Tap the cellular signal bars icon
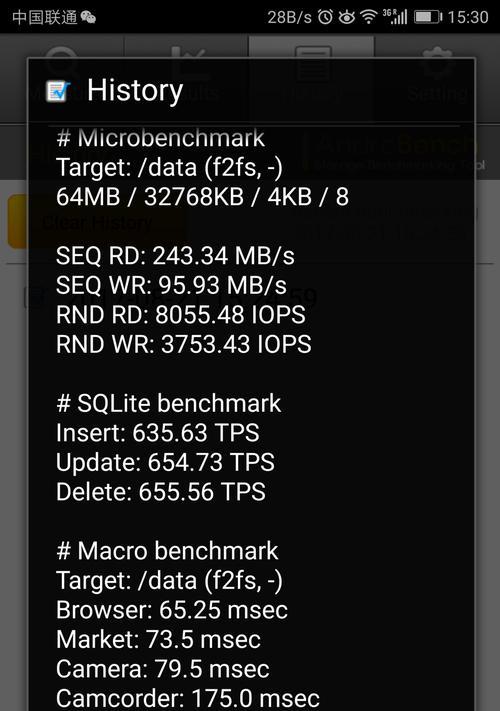The height and width of the screenshot is (711, 500). click(395, 17)
